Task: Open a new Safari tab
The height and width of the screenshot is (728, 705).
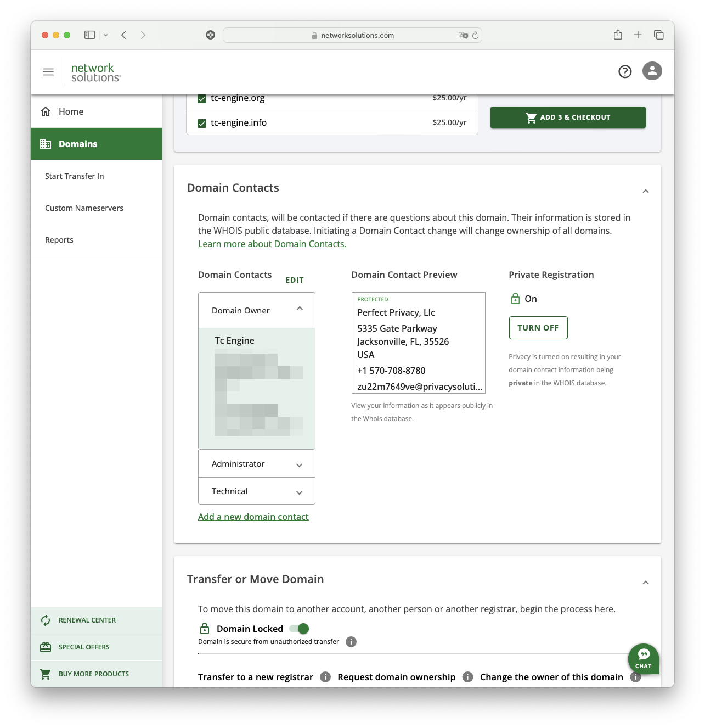Action: coord(638,35)
